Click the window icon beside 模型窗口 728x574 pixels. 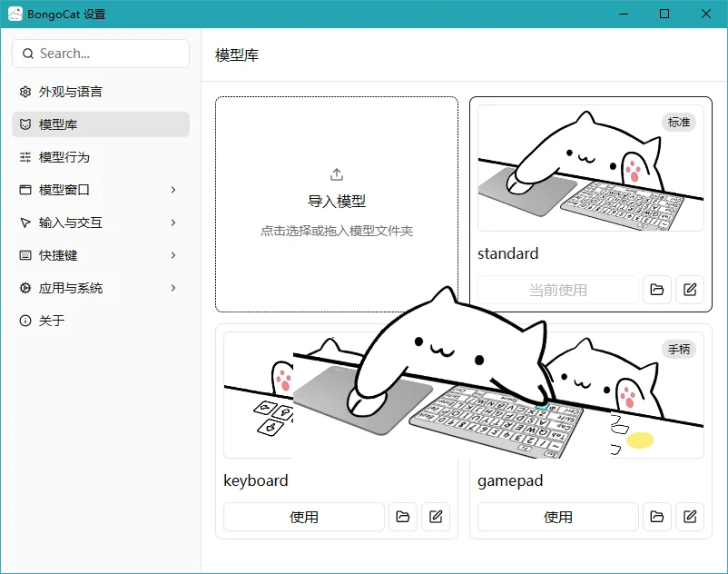[x=25, y=190]
